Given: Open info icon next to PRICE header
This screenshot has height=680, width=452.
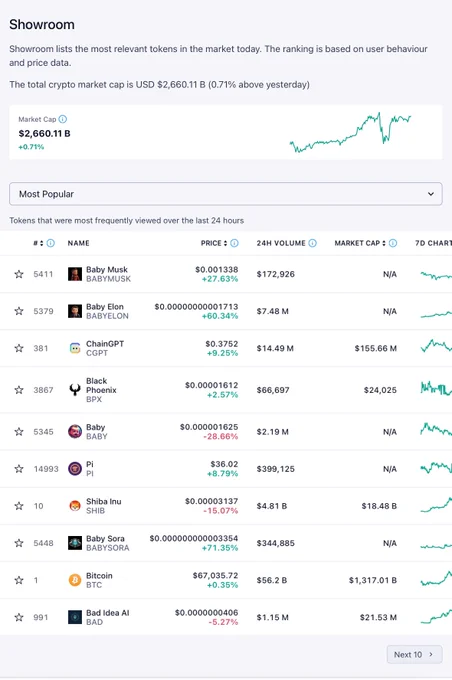Looking at the screenshot, I should (234, 243).
